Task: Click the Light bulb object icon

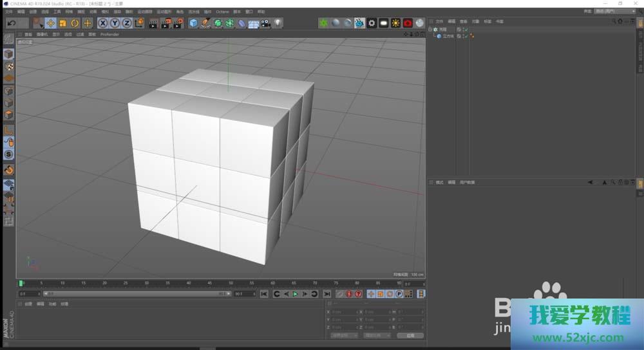Action: (x=278, y=23)
